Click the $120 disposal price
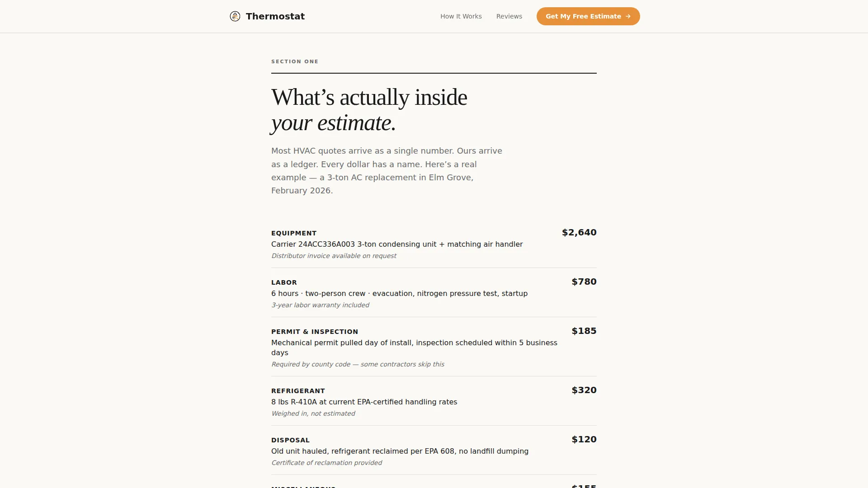 coord(584,439)
